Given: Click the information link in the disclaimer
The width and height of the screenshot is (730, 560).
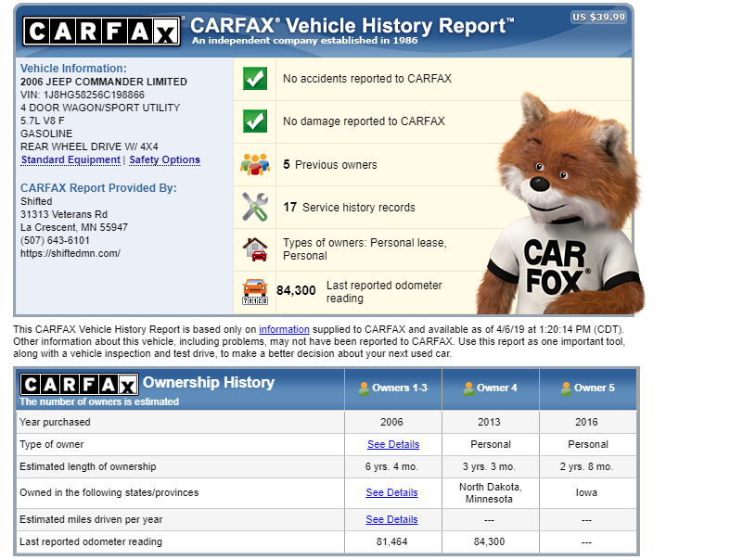Looking at the screenshot, I should coord(284,329).
